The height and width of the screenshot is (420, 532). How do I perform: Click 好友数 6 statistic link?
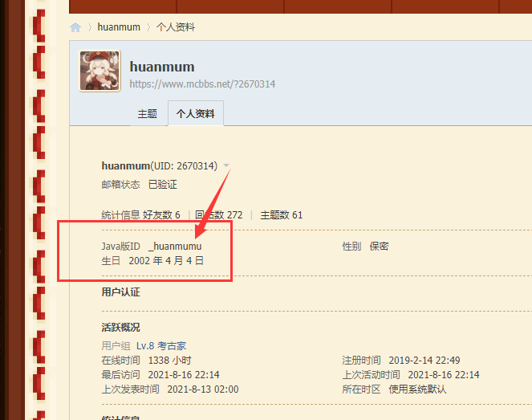click(161, 215)
